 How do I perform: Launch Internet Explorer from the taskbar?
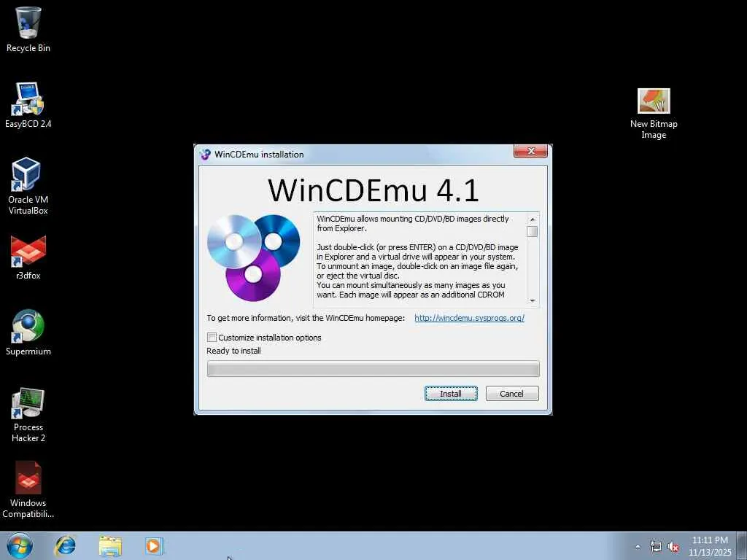(65, 545)
